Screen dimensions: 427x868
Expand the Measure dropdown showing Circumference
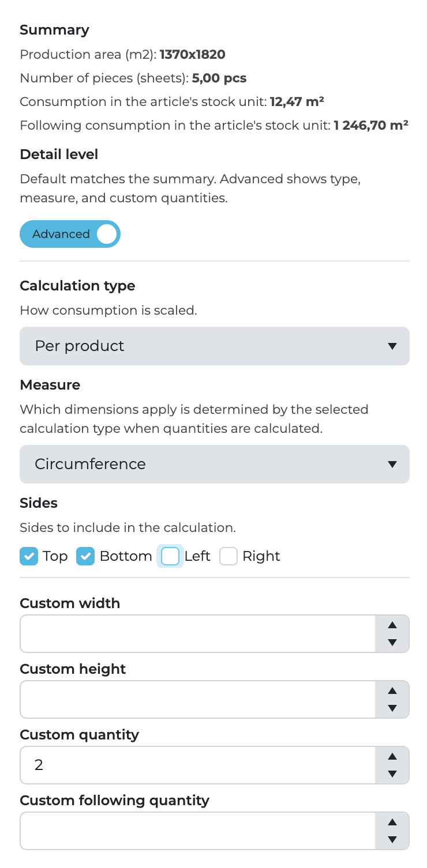click(x=214, y=464)
